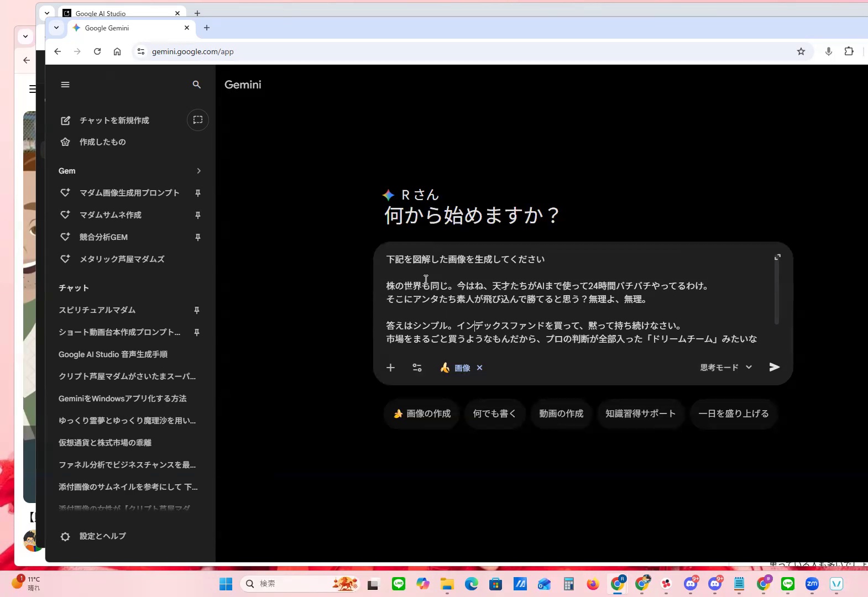
Task: Bookmark this page with star icon
Action: point(801,51)
